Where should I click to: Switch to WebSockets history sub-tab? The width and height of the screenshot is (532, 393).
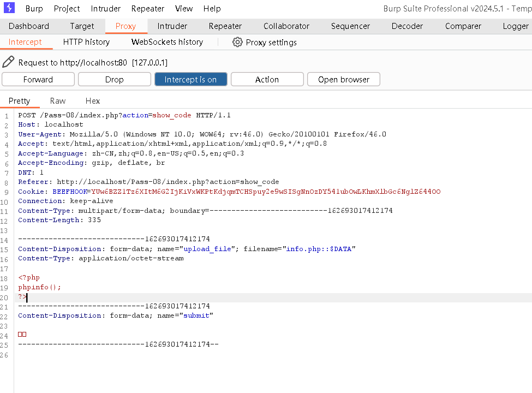(167, 42)
